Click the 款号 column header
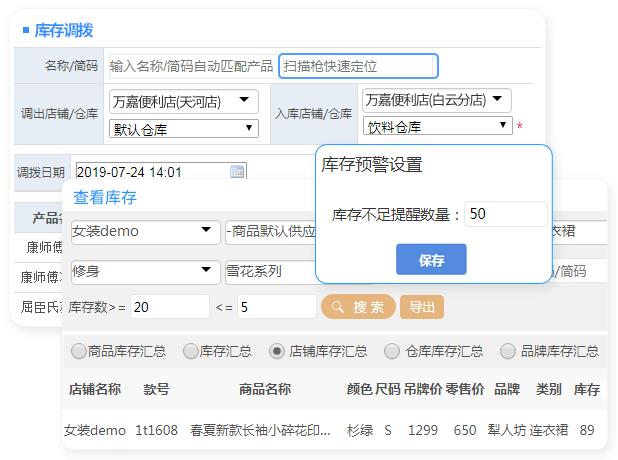The width and height of the screenshot is (618, 460). 156,389
